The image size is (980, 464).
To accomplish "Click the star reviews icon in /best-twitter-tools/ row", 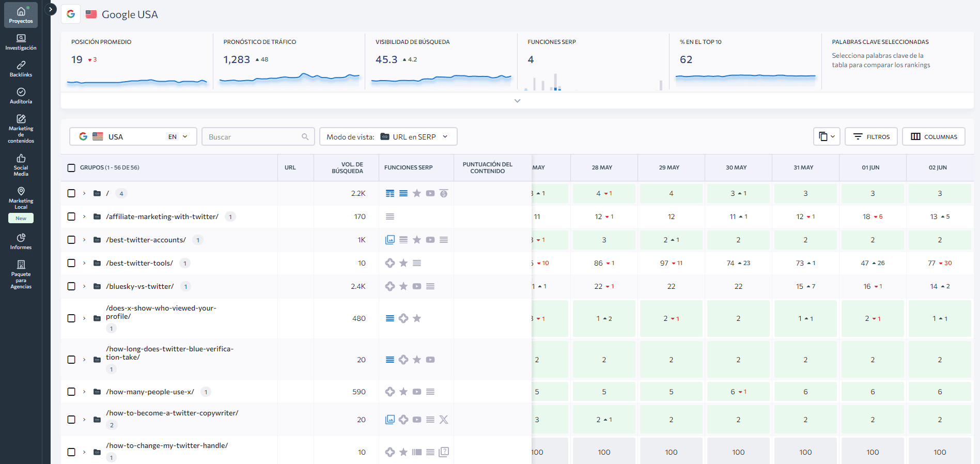I will pyautogui.click(x=403, y=263).
